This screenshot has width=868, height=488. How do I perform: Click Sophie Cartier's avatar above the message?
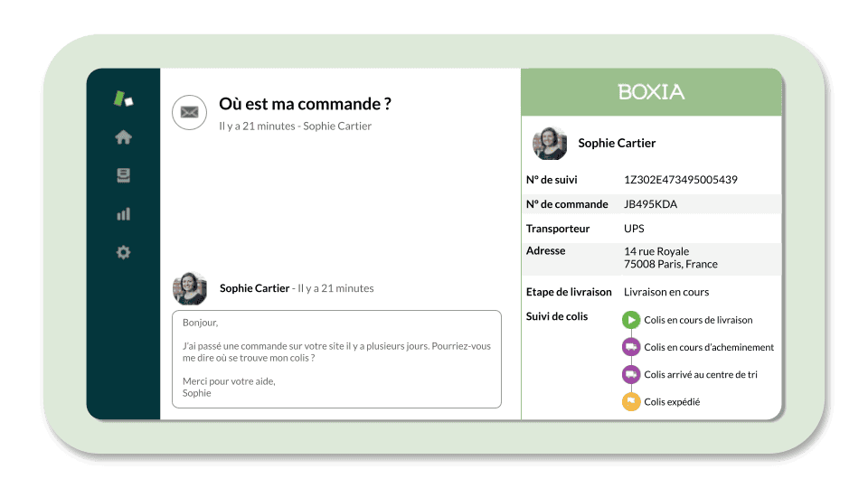tap(190, 288)
